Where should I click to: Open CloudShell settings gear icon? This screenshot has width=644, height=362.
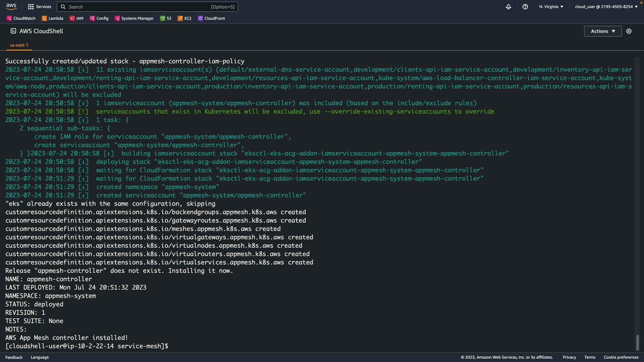[x=629, y=31]
